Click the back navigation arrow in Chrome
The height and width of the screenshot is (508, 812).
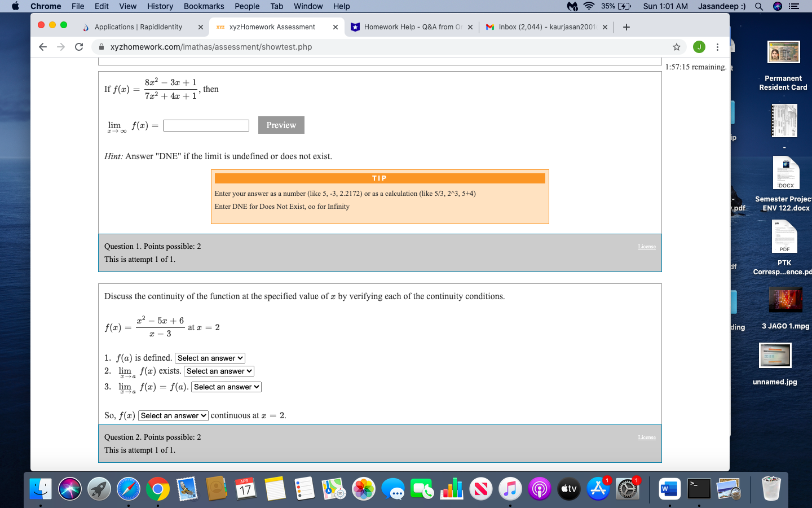click(x=42, y=47)
